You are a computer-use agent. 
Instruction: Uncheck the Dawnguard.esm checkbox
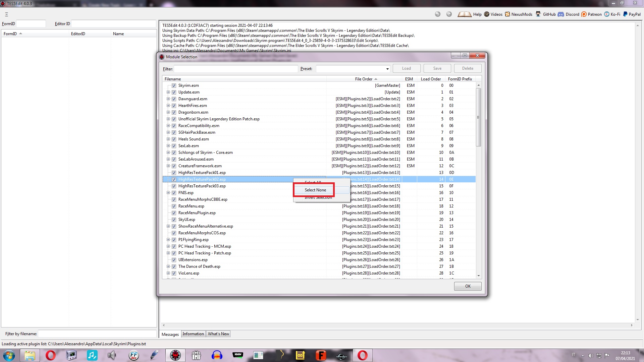[x=174, y=99]
